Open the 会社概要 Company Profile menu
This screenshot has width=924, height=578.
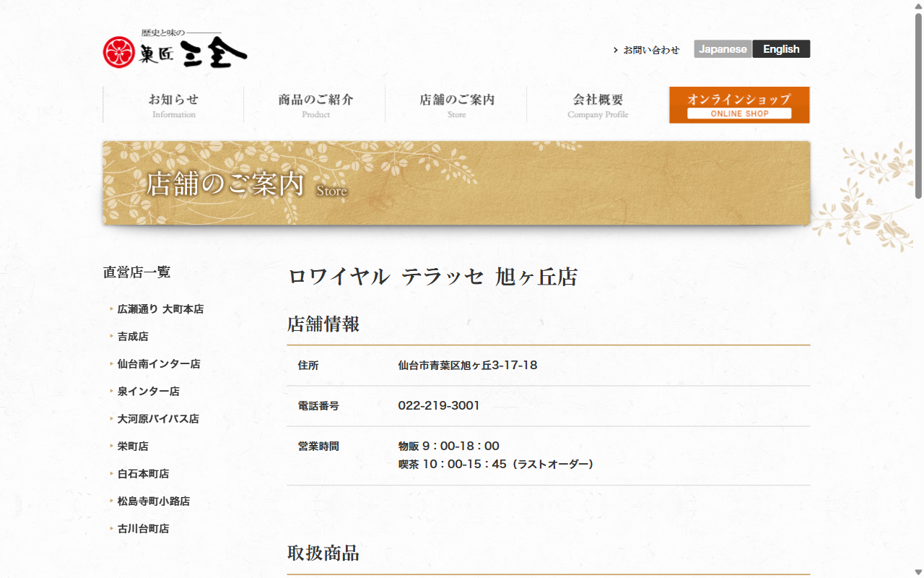pyautogui.click(x=598, y=105)
